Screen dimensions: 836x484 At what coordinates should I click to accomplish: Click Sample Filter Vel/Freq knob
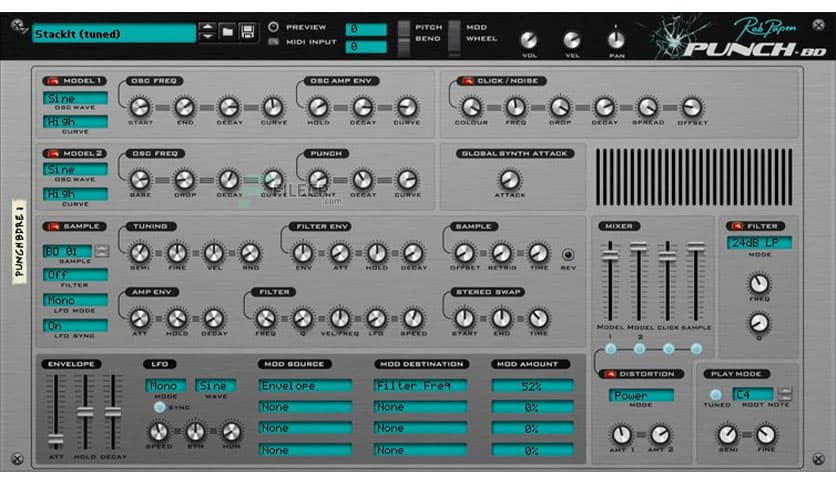point(340,319)
